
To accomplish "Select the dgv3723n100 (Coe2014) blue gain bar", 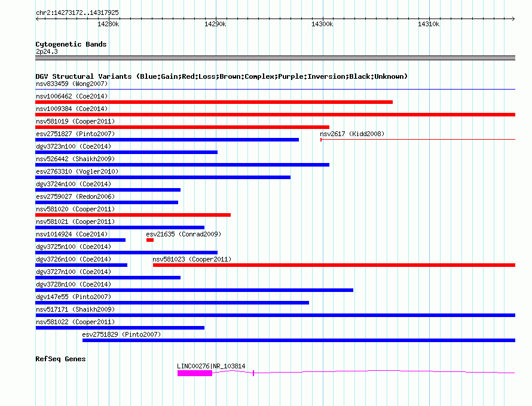I will pos(126,152).
